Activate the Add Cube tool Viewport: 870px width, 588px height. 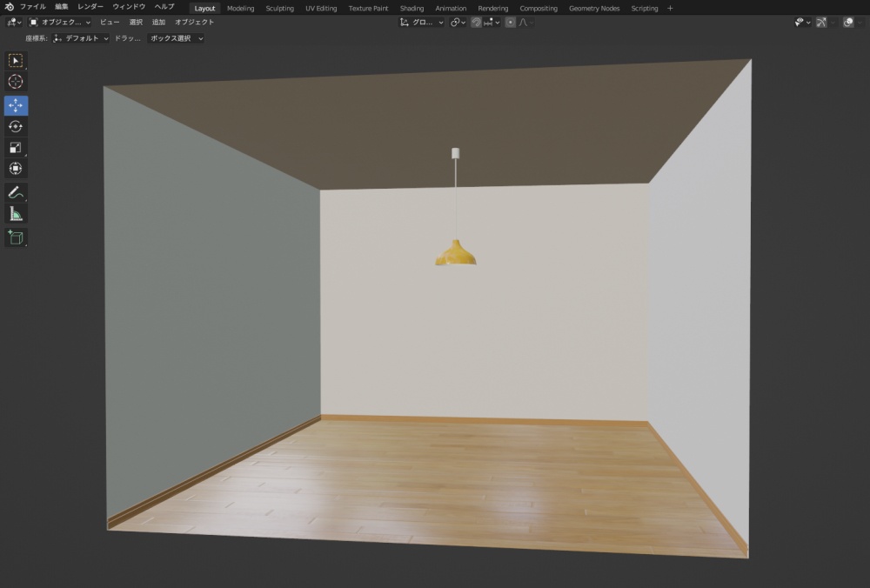(x=16, y=237)
